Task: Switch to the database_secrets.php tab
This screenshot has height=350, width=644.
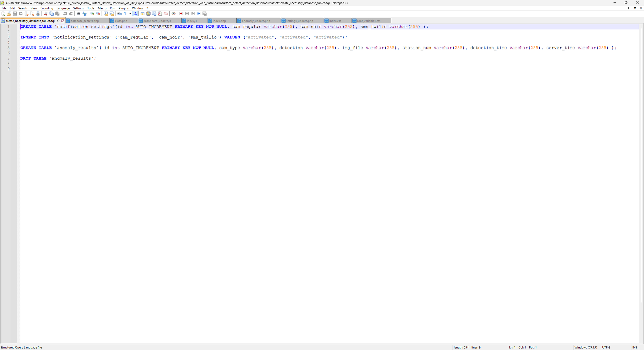Action: coord(87,21)
